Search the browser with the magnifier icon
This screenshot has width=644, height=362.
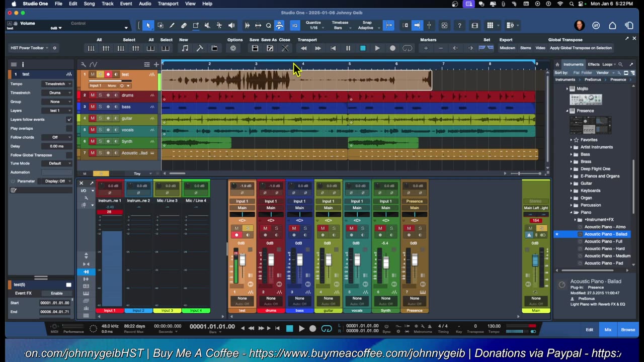pyautogui.click(x=620, y=64)
